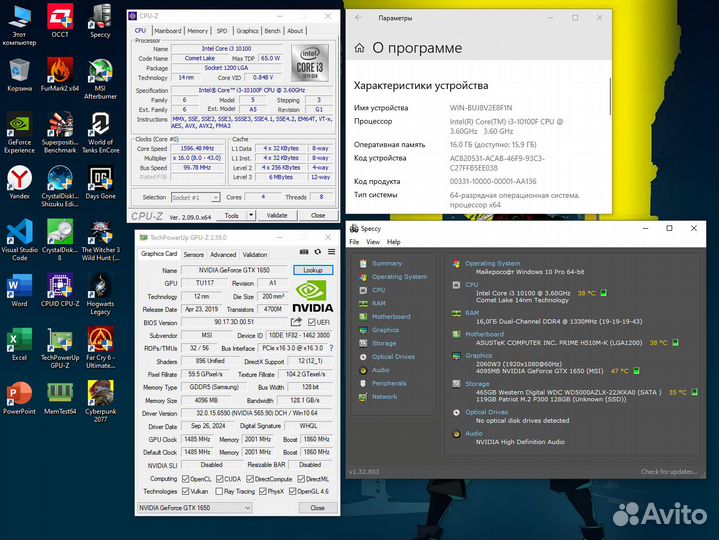This screenshot has width=719, height=540.
Task: Switch to Mainboard tab in CPU-Z
Action: pyautogui.click(x=168, y=31)
